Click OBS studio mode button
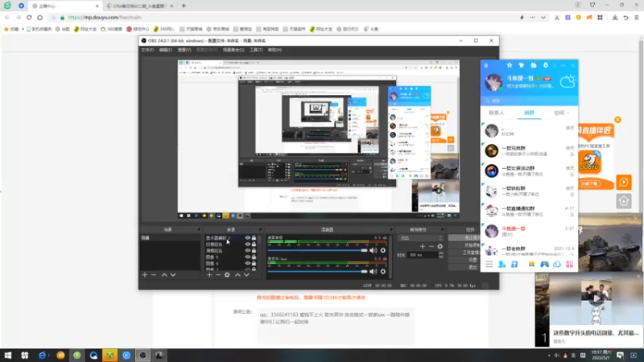This screenshot has width=644, height=362. click(464, 253)
